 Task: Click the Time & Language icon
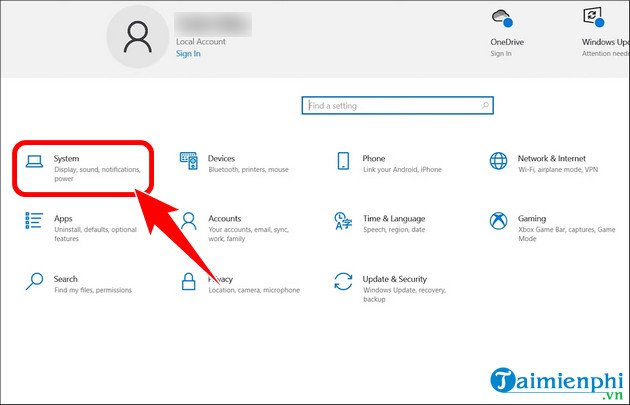343,221
